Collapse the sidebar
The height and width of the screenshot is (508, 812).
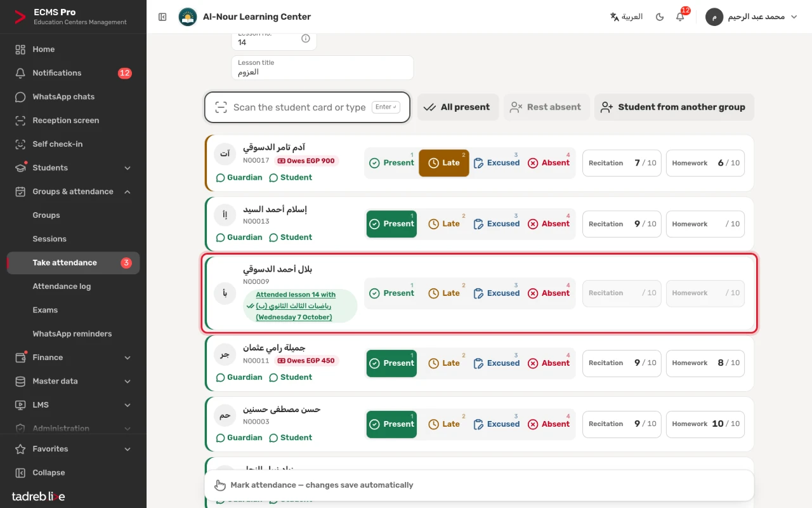click(73, 472)
